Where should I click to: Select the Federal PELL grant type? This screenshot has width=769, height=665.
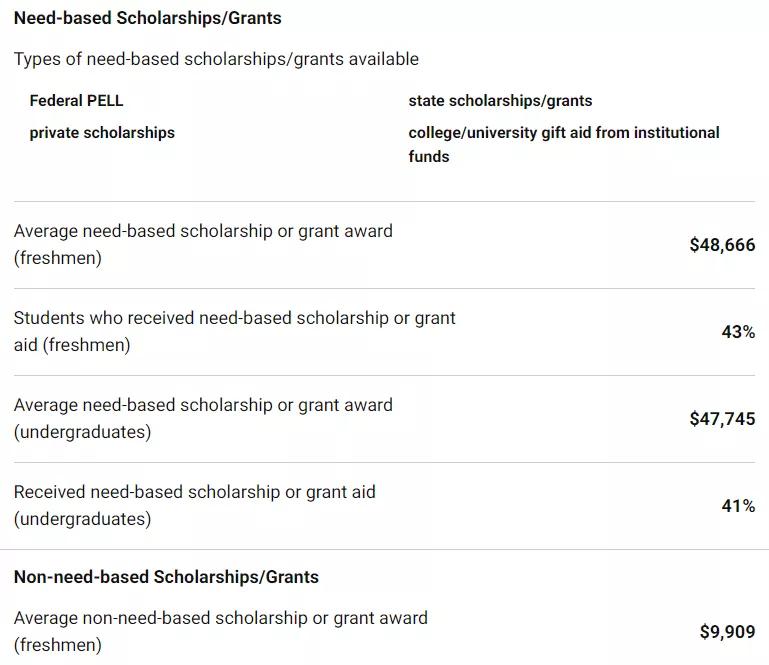pyautogui.click(x=76, y=101)
